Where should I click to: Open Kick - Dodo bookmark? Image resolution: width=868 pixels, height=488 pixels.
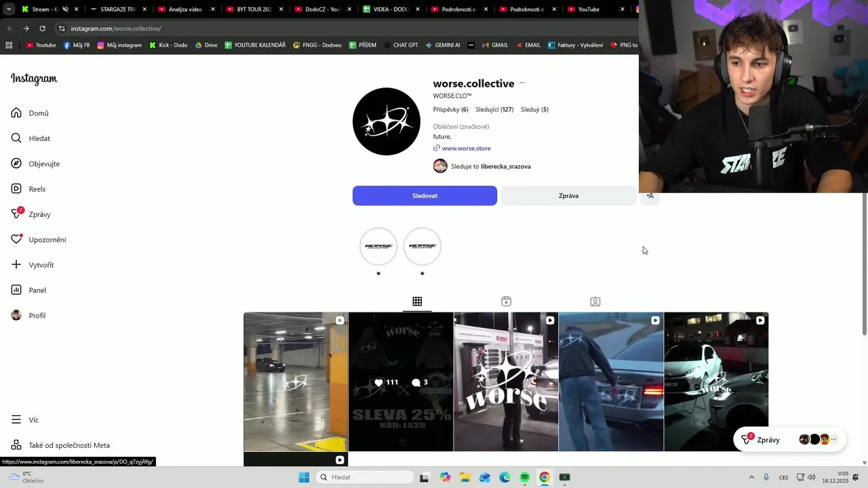pyautogui.click(x=168, y=45)
